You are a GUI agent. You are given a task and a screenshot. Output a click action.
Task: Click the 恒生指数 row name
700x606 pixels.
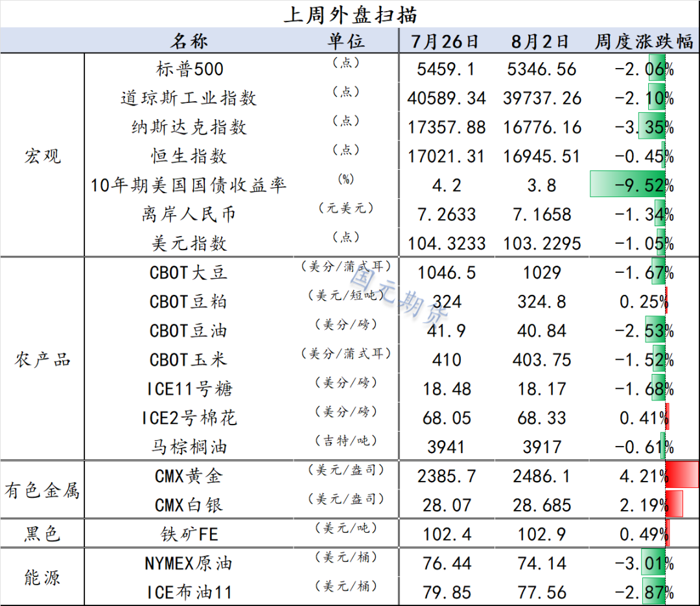(189, 156)
